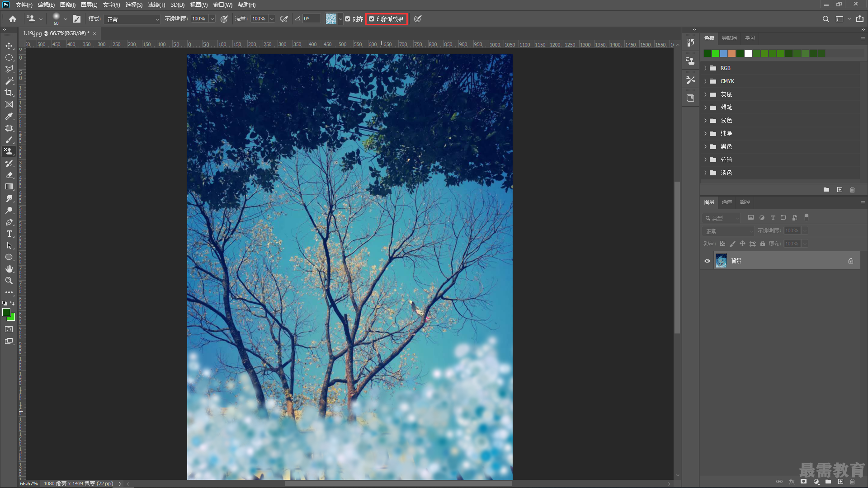Select the Pen tool
868x488 pixels.
click(x=9, y=222)
